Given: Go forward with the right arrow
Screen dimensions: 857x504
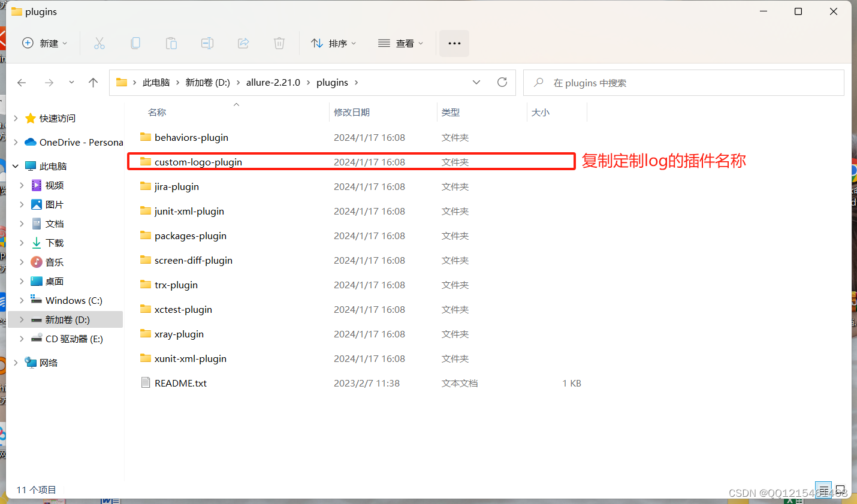Looking at the screenshot, I should [x=49, y=83].
